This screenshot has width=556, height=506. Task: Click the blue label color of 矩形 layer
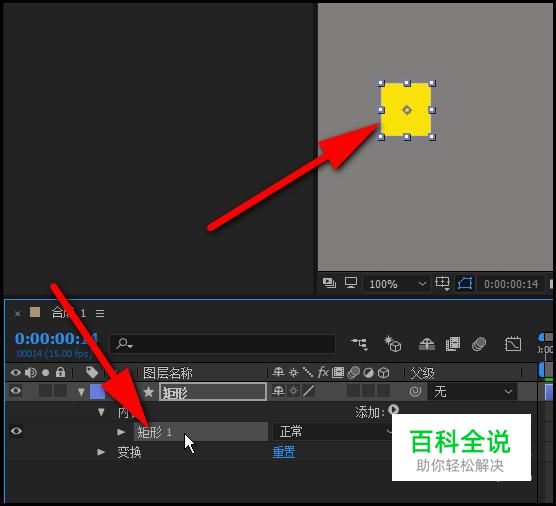[98, 391]
